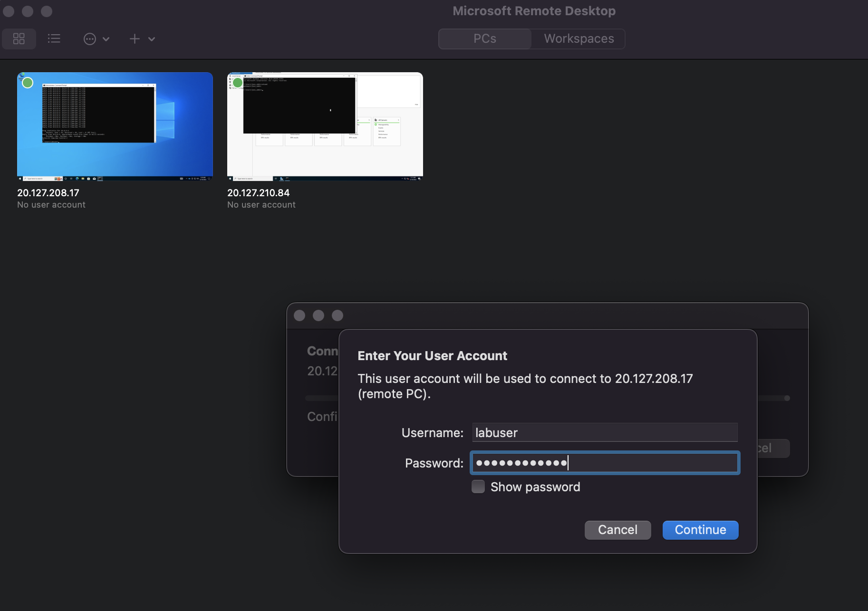Image resolution: width=868 pixels, height=611 pixels.
Task: Close the connection progress window
Action: tap(299, 315)
